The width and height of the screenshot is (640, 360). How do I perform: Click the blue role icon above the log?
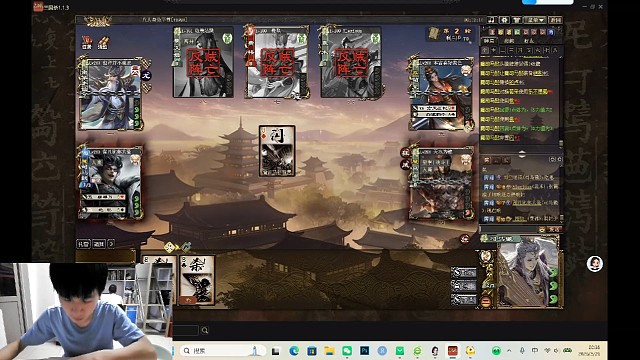coord(551,32)
